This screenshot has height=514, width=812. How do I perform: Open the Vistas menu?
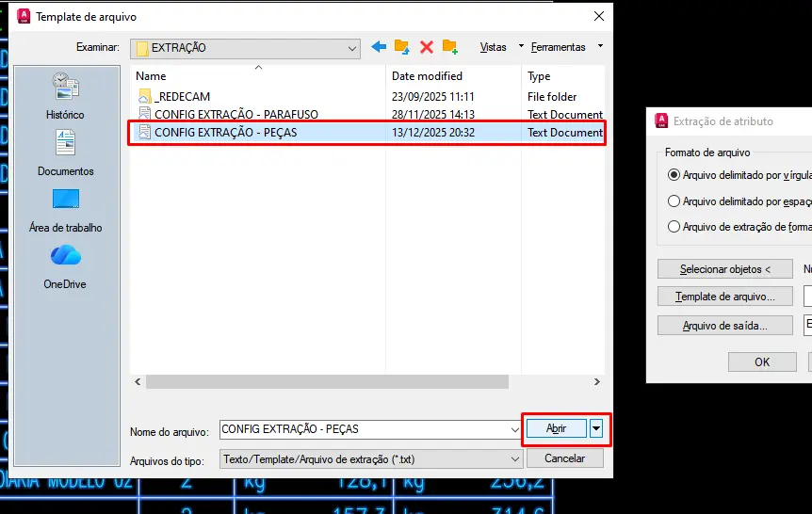[493, 47]
